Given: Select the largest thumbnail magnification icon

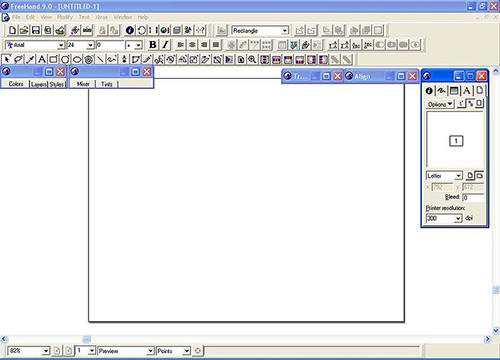Looking at the screenshot, I should [479, 104].
